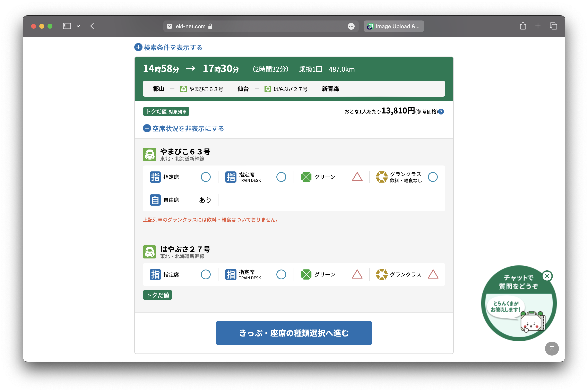Click グランクラス triangle status for はやぶさ27号
The height and width of the screenshot is (392, 588).
(x=433, y=274)
